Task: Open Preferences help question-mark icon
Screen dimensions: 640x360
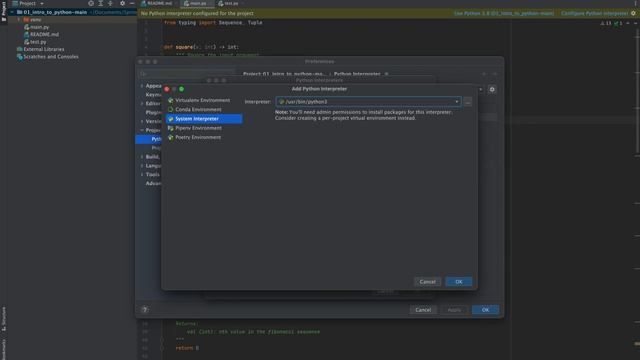Action: [x=145, y=310]
